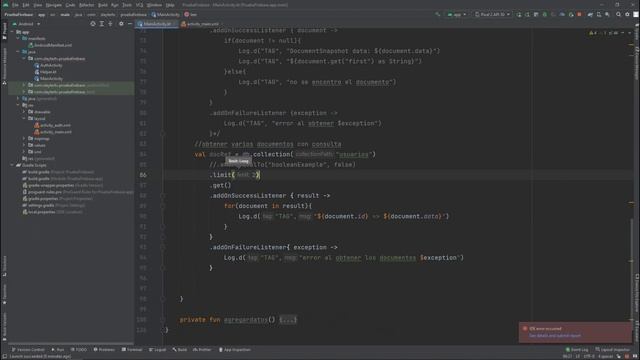Open the Build tool window button
Image resolution: width=640 pixels, height=360 pixels.
(x=180, y=350)
